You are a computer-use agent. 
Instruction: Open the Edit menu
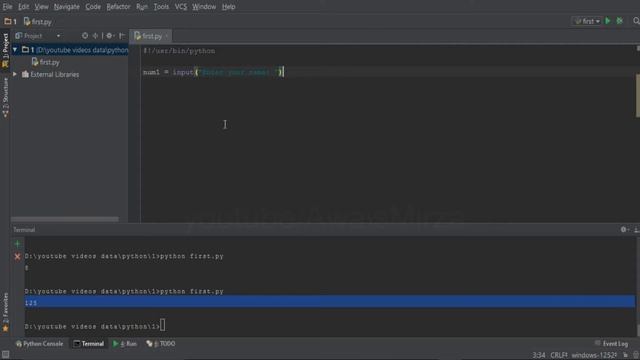[x=23, y=7]
